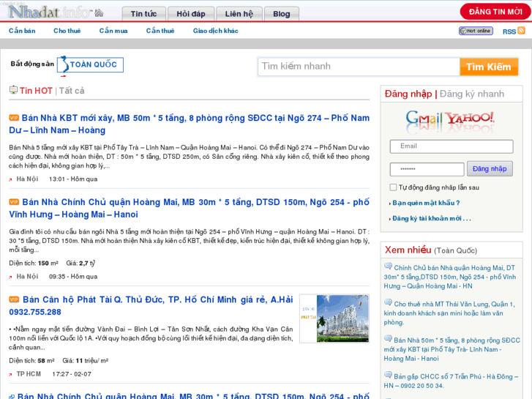Image resolution: width=532 pixels, height=399 pixels.
Task: Focus the Email input field
Action: [452, 146]
